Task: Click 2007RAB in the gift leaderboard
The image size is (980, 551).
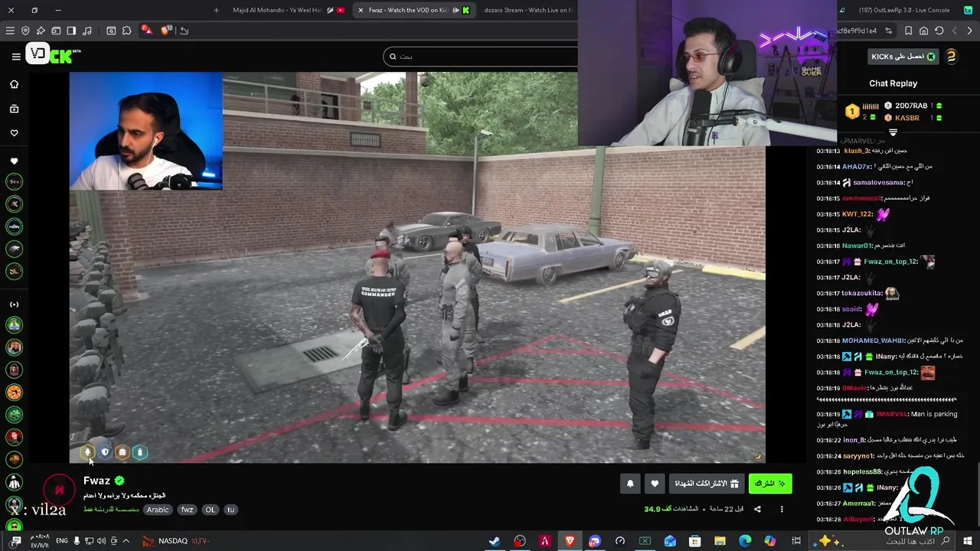Action: pos(911,106)
